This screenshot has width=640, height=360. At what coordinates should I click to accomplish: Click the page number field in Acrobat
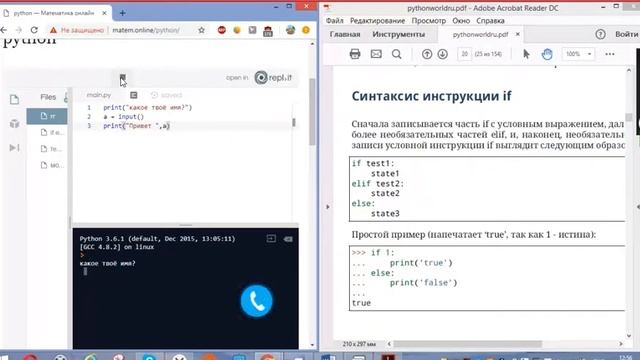(464, 54)
